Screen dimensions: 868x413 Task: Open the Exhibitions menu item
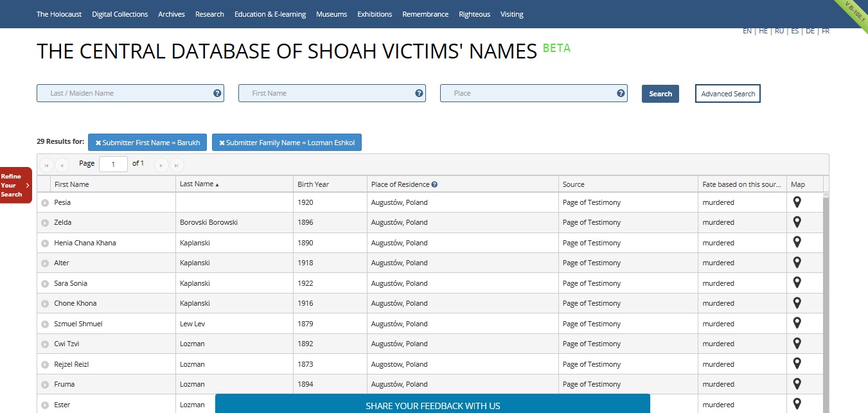375,14
